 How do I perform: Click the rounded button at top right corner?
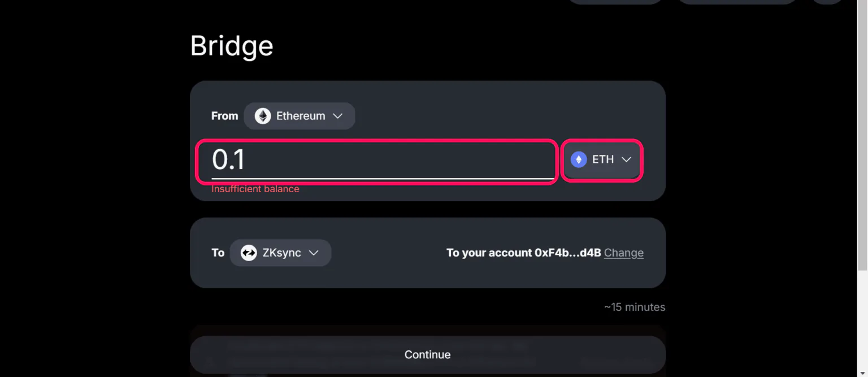pos(826,2)
